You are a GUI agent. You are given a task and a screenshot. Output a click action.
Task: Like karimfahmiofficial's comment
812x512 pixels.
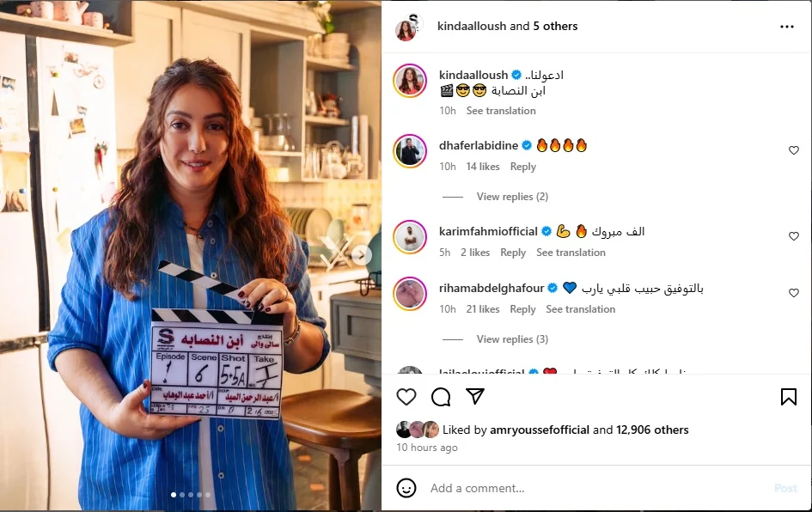click(x=793, y=236)
